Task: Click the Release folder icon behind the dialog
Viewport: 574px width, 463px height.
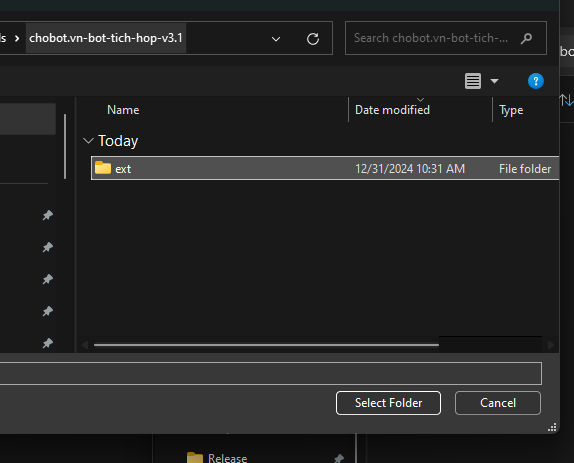Action: 195,458
